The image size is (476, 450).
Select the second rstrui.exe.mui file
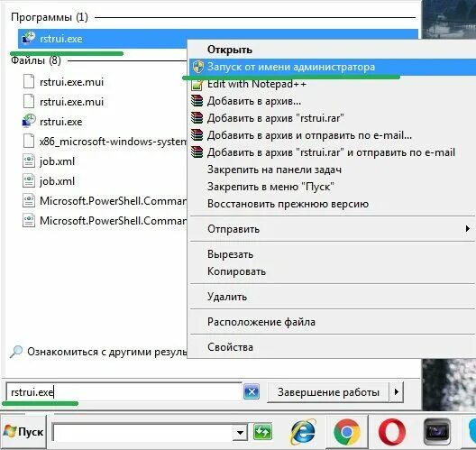click(x=71, y=101)
